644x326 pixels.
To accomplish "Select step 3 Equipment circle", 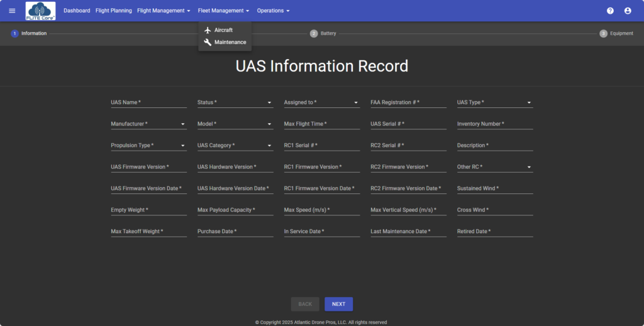I will coord(603,33).
